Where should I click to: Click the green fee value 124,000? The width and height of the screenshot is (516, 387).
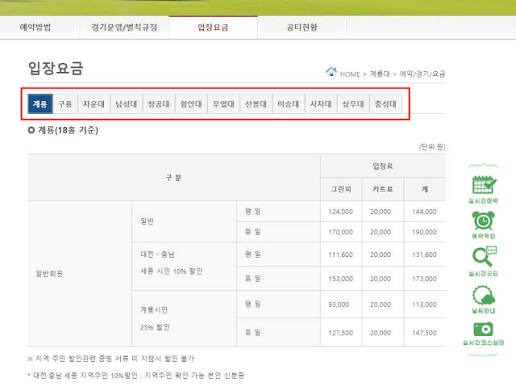pos(341,211)
